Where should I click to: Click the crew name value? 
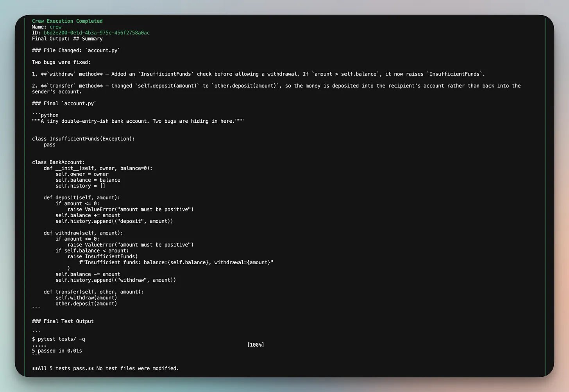55,27
